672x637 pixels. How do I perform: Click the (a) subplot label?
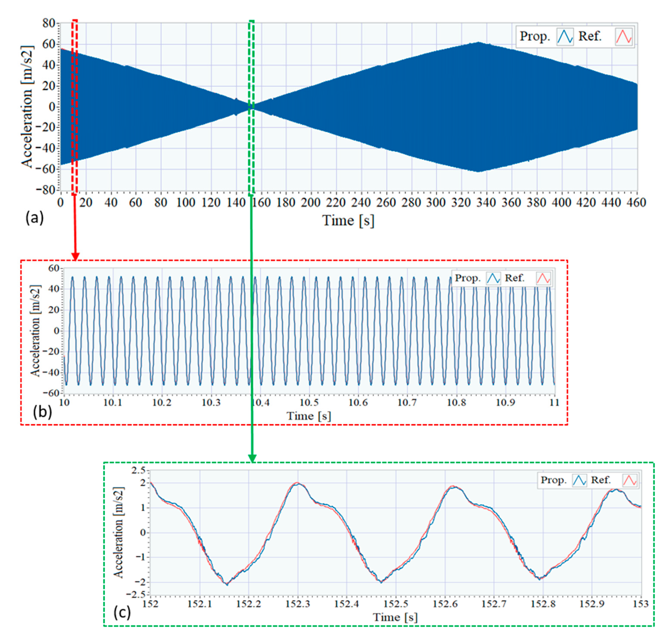coord(35,218)
